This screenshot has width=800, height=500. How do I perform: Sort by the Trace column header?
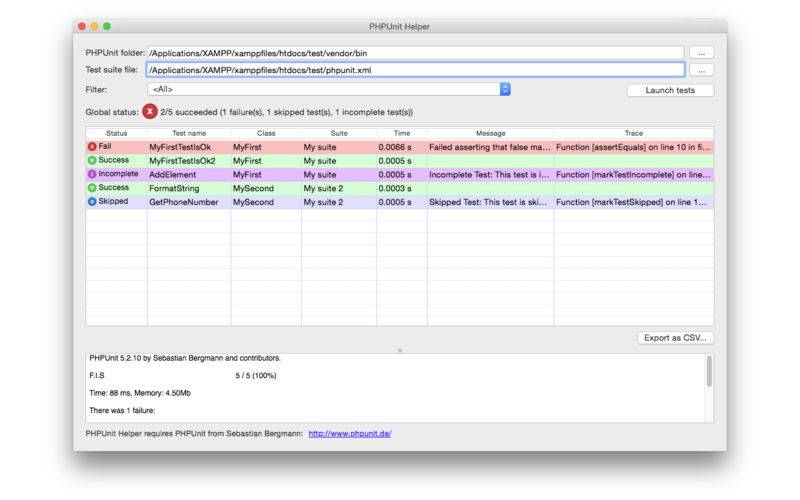(x=634, y=133)
